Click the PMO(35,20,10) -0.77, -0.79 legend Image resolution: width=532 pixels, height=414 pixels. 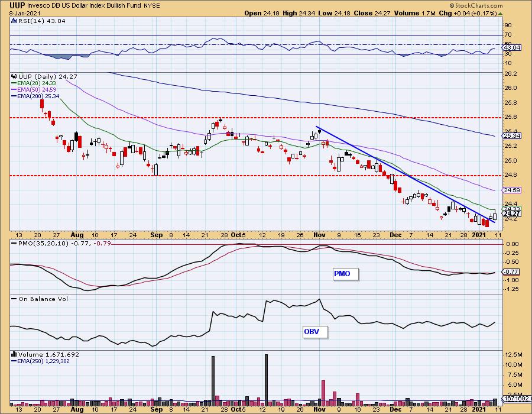(x=61, y=243)
